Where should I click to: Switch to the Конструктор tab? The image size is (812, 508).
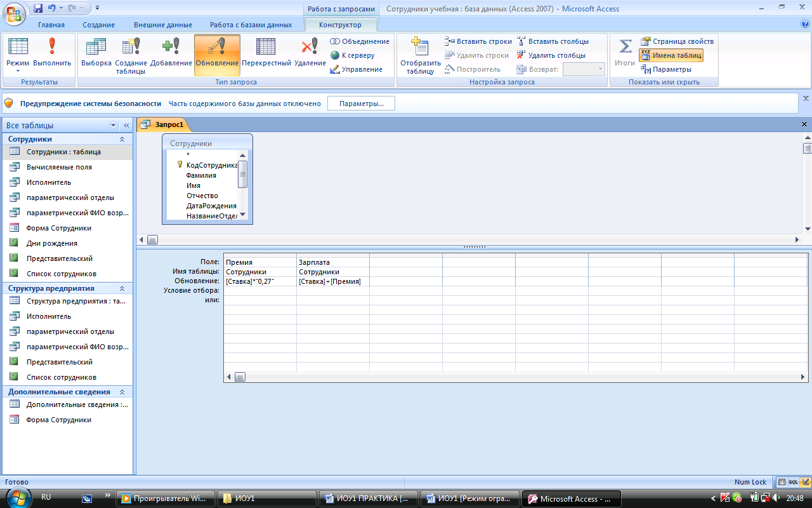tap(341, 25)
